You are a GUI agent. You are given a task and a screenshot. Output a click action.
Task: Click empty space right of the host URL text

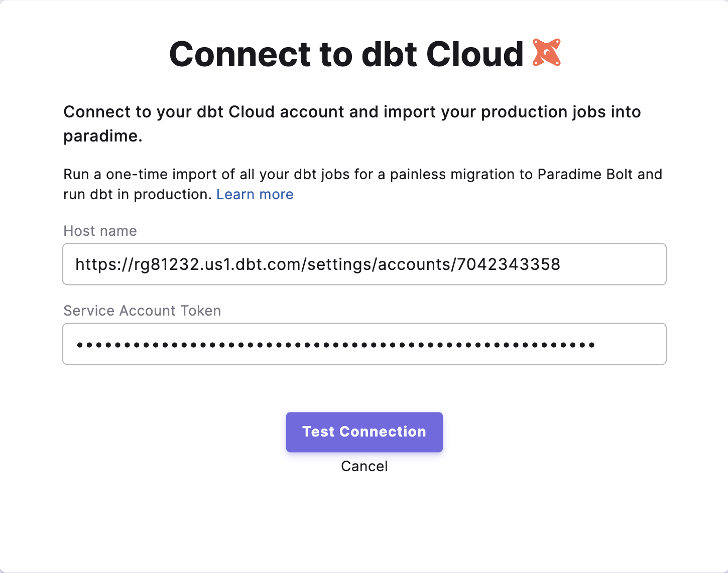pos(613,264)
